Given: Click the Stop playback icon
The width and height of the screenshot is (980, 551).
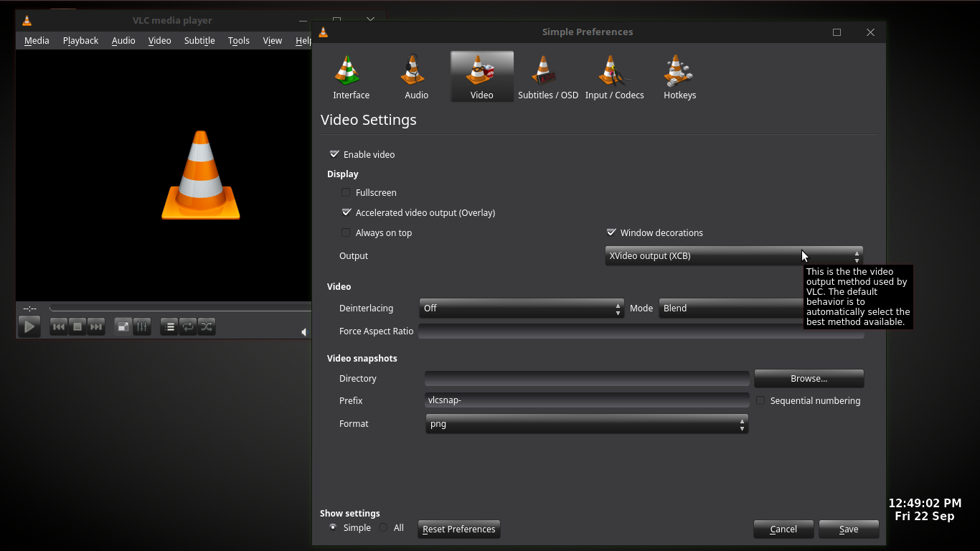Looking at the screenshot, I should 77,326.
